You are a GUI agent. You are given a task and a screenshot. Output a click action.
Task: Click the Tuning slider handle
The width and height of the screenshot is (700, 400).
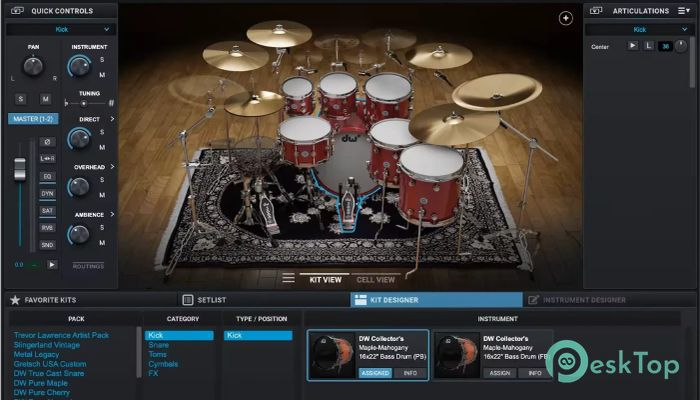[x=83, y=103]
